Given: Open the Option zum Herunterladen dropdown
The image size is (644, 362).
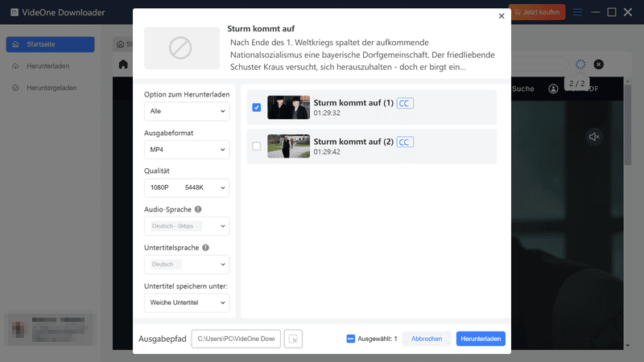Looking at the screenshot, I should pos(187,111).
